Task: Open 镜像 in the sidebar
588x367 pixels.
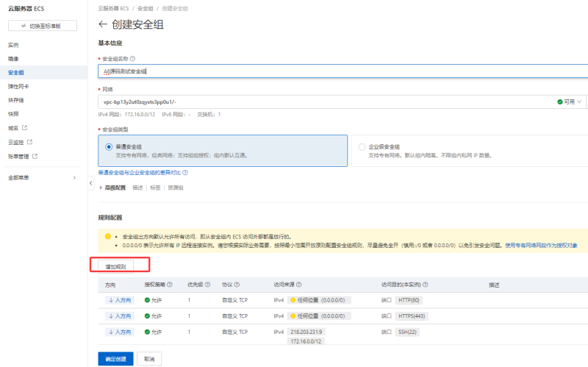Action: (13, 59)
